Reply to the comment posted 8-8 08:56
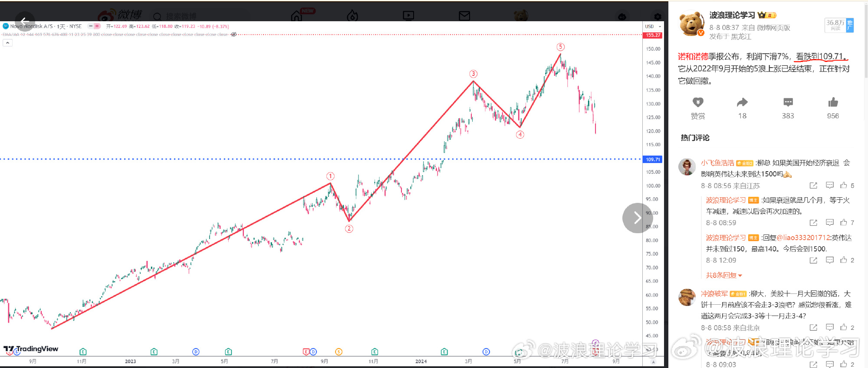 (x=830, y=186)
